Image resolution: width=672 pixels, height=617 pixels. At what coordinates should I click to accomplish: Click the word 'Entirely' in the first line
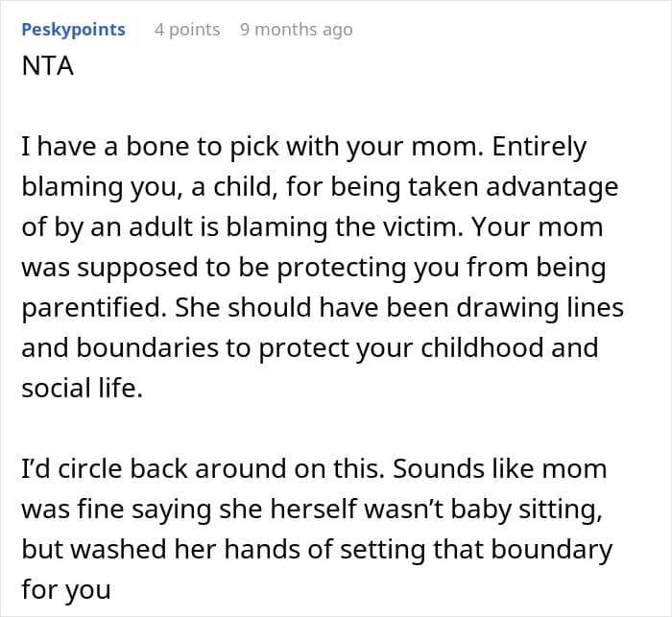tap(540, 148)
